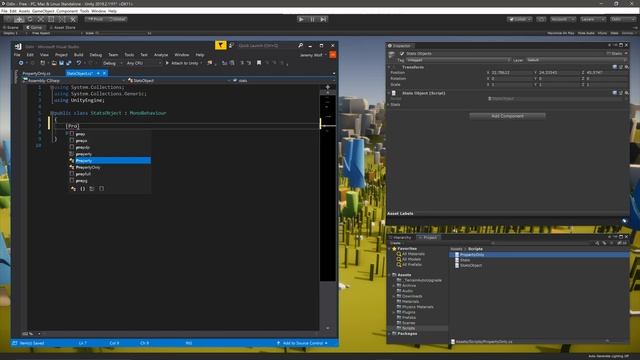The width and height of the screenshot is (640, 360).
Task: Switch to the PropertyOnly.cs tab
Action: pos(36,73)
